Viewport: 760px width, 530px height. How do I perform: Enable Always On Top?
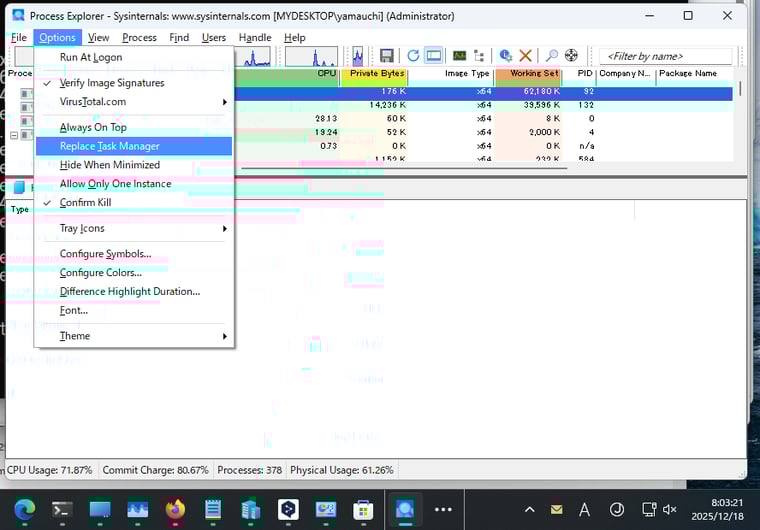[93, 128]
